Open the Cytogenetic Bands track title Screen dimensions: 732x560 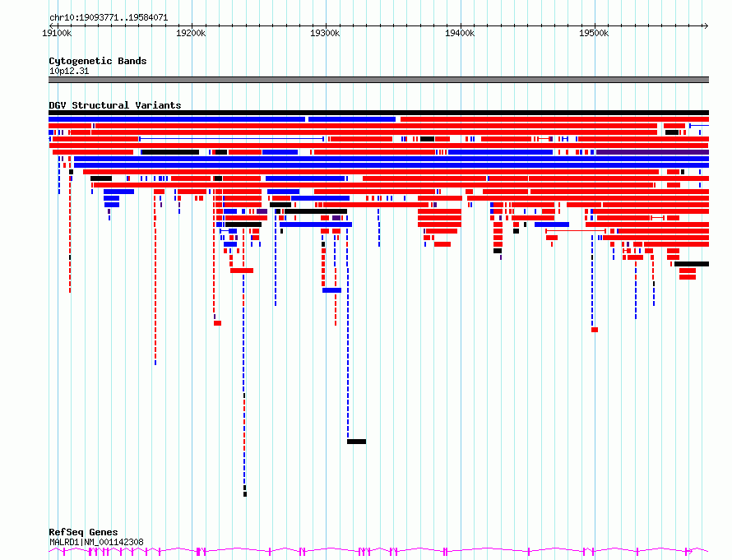point(98,61)
